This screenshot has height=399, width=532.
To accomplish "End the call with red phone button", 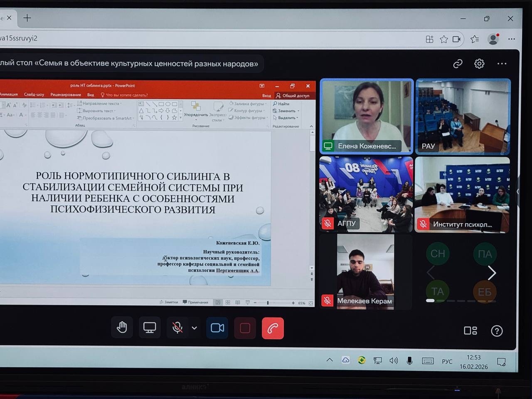I will tap(273, 328).
